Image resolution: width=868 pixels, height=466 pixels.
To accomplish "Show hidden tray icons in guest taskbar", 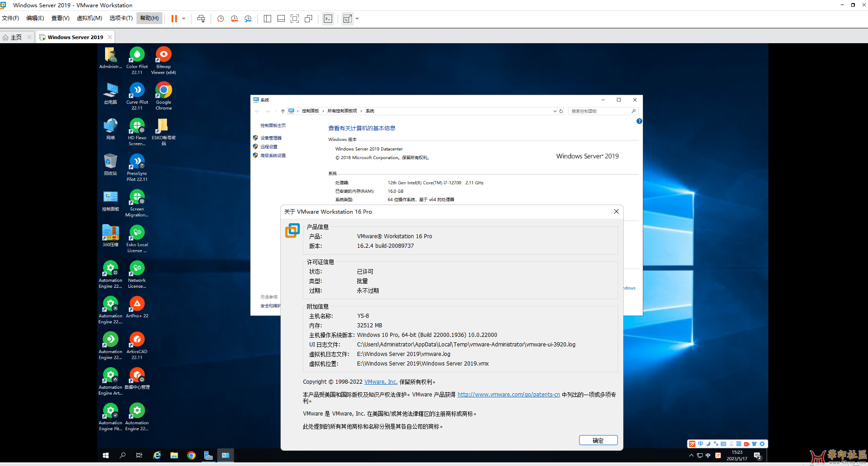I will [x=691, y=456].
